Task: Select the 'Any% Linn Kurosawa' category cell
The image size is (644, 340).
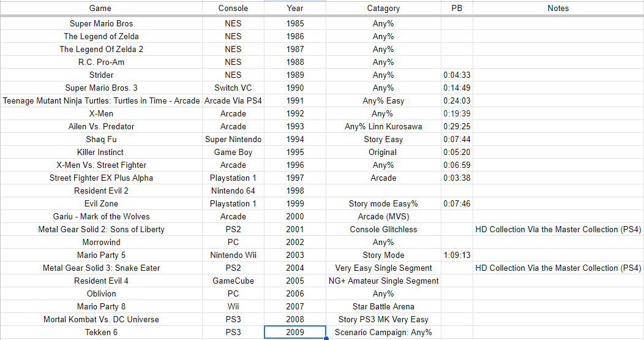Action: pos(383,127)
